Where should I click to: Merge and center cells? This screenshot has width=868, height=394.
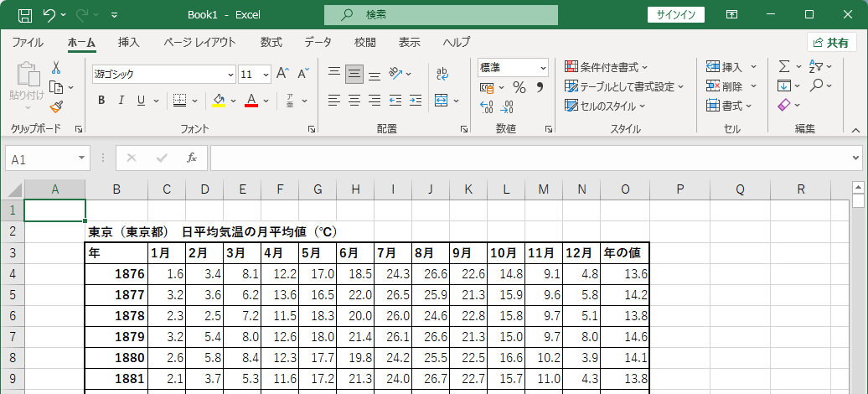[x=442, y=101]
